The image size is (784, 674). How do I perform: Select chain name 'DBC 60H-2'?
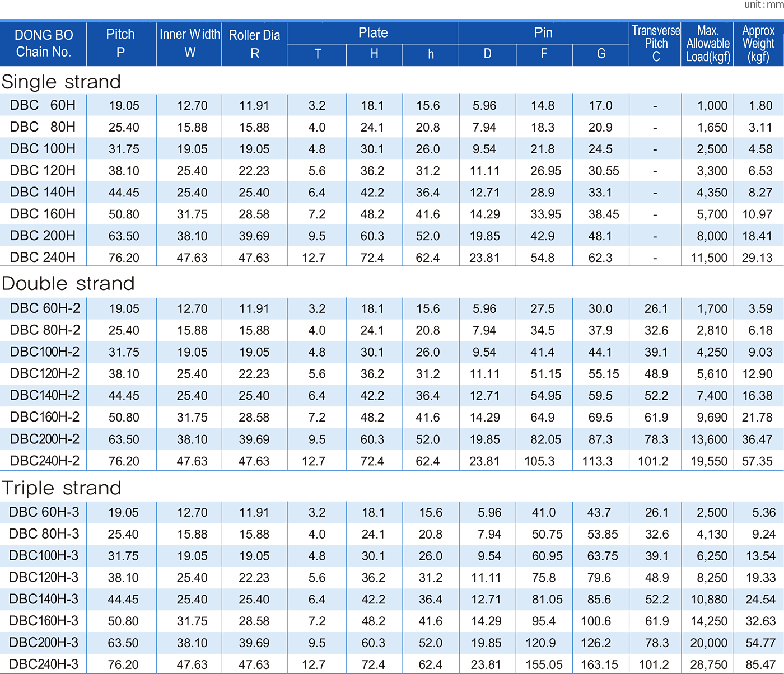[x=45, y=308]
